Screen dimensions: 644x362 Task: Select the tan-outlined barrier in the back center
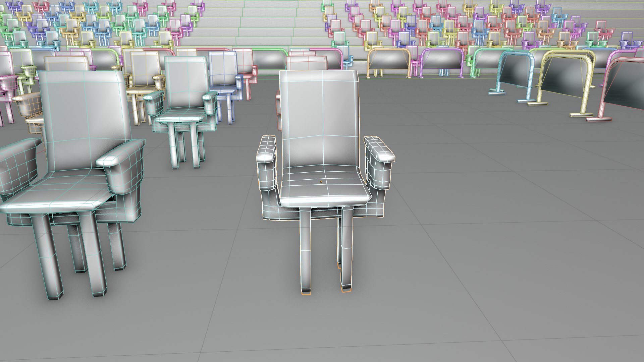click(389, 63)
